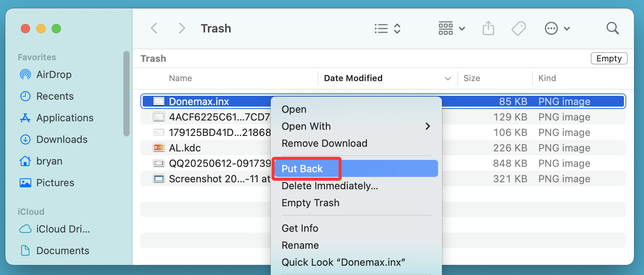Open Downloads in the sidebar
The width and height of the screenshot is (644, 275).
62,139
